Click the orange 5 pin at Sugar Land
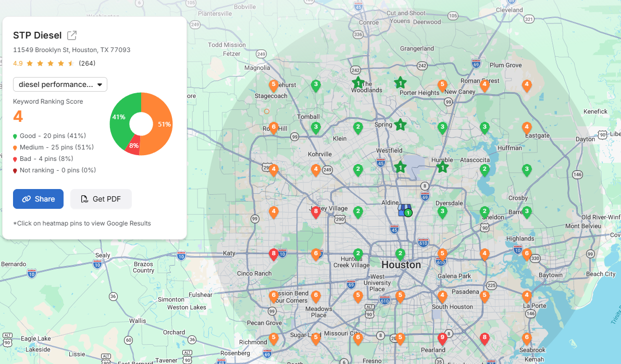Image resolution: width=621 pixels, height=364 pixels. [x=316, y=338]
